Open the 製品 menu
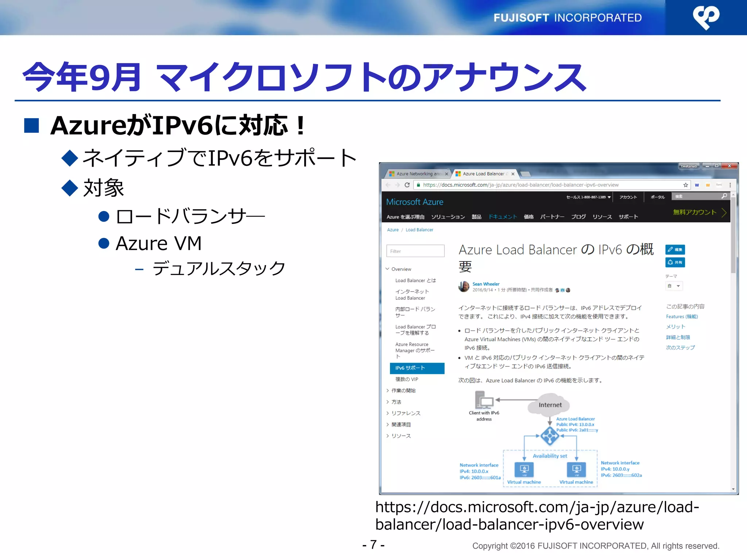Screen dimensions: 747x560 tap(476, 217)
